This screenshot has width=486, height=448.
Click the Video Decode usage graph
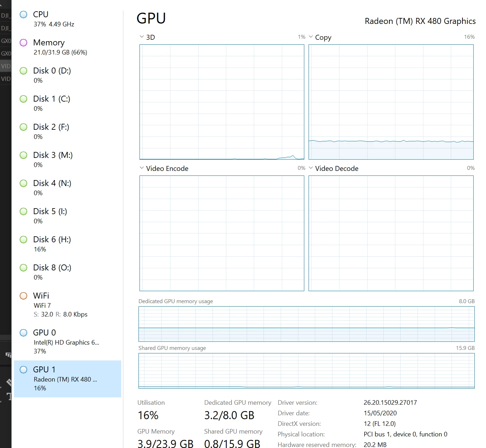[391, 233]
